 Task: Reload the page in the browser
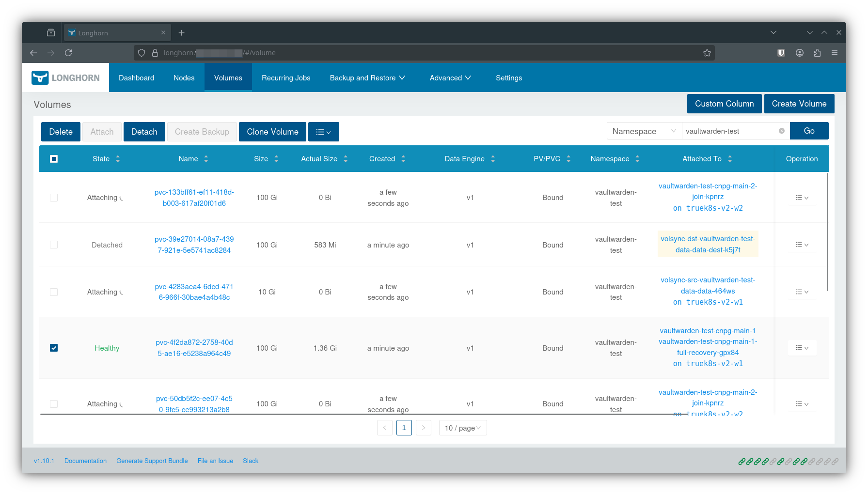(68, 53)
